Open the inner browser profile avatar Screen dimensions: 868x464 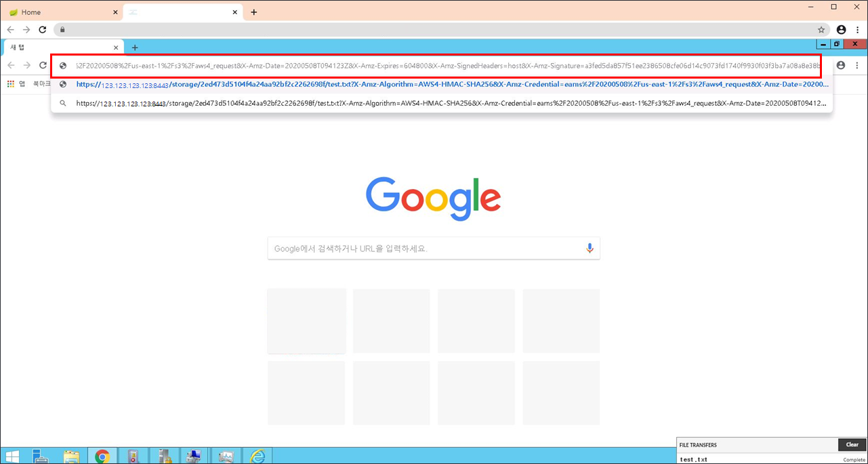point(842,65)
